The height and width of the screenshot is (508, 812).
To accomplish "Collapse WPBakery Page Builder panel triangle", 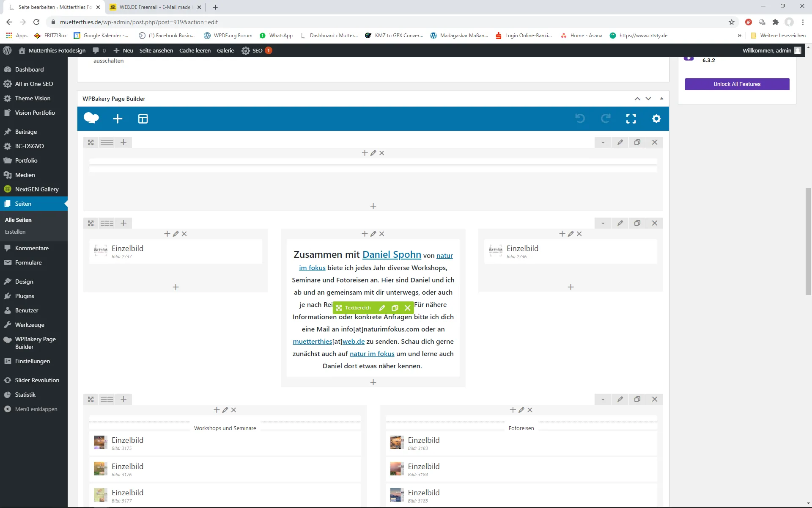I will tap(661, 99).
